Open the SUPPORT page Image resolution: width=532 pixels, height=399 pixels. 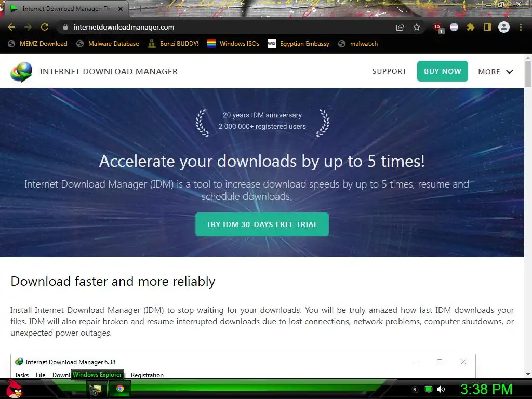(x=389, y=71)
